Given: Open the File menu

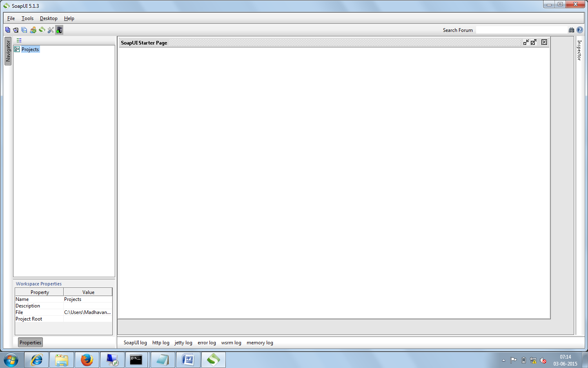Looking at the screenshot, I should pyautogui.click(x=11, y=18).
